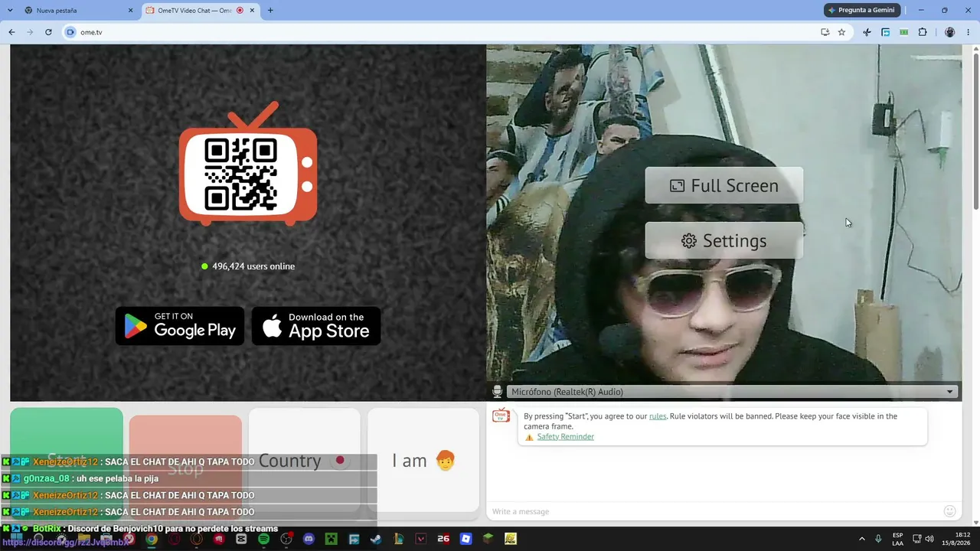This screenshot has width=980, height=551.
Task: Open OBS Studio from the taskbar
Action: click(x=286, y=539)
